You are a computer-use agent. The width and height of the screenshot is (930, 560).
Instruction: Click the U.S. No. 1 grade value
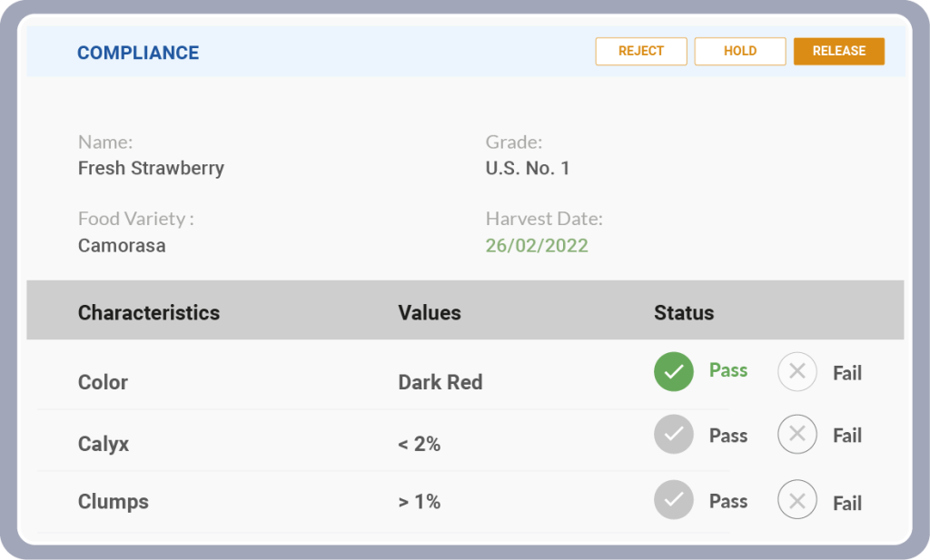pyautogui.click(x=528, y=168)
